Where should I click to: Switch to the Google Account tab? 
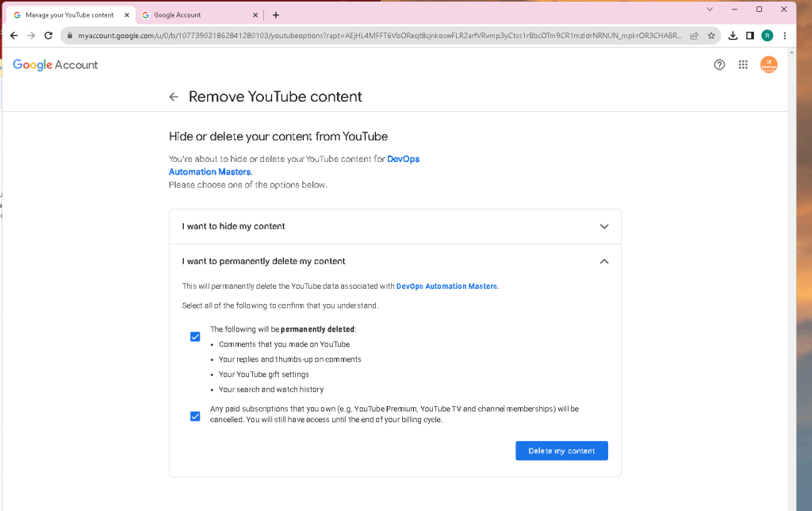[x=199, y=15]
